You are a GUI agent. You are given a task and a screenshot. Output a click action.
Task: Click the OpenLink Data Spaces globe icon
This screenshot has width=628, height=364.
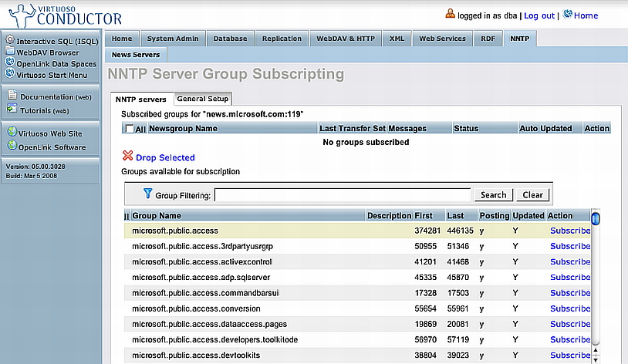[x=10, y=63]
